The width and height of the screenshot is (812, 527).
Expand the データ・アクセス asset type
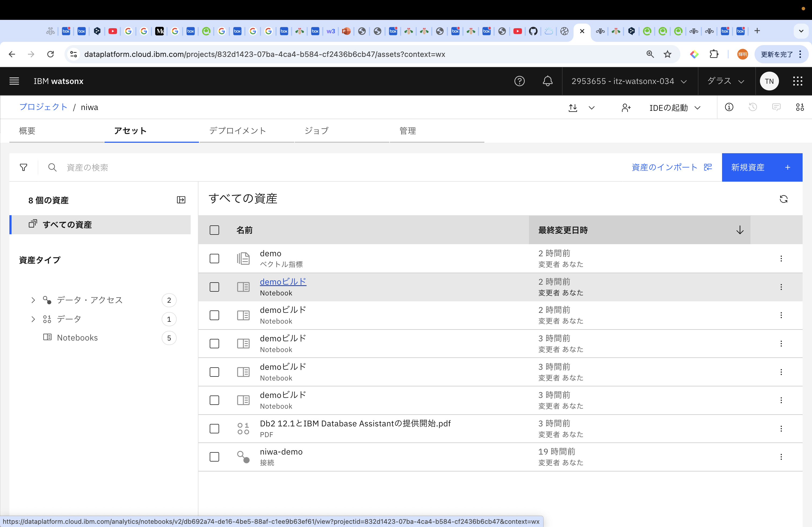[x=33, y=300]
